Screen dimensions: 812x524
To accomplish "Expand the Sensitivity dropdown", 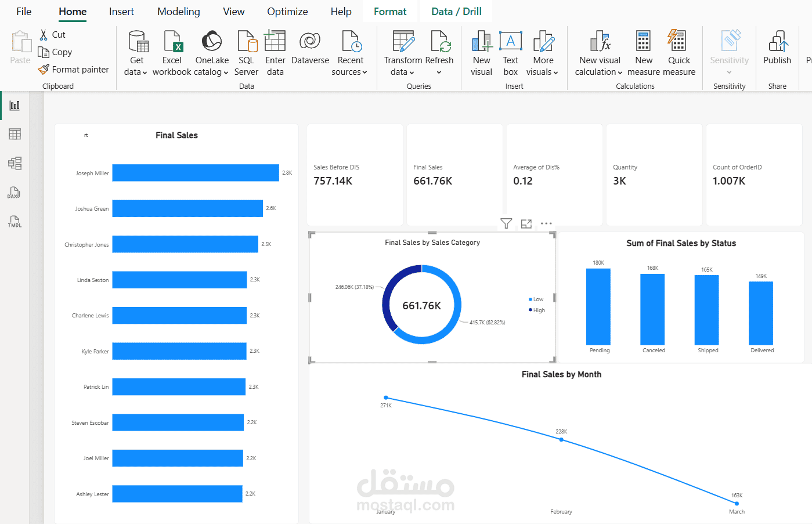I will coord(729,73).
